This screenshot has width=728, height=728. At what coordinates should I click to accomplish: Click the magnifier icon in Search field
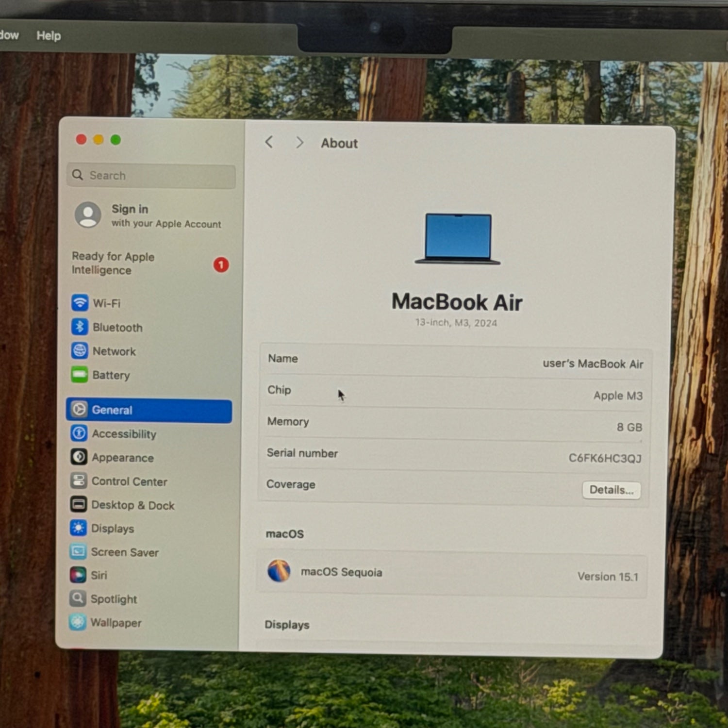[78, 174]
